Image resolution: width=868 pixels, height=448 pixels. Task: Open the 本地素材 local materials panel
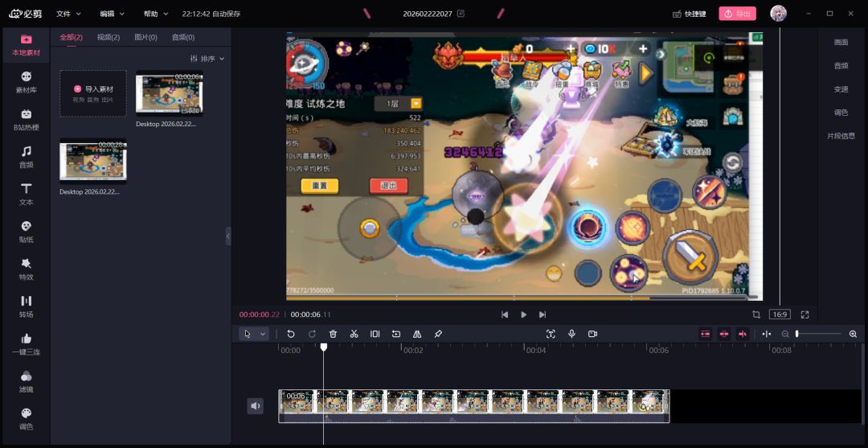pos(26,45)
